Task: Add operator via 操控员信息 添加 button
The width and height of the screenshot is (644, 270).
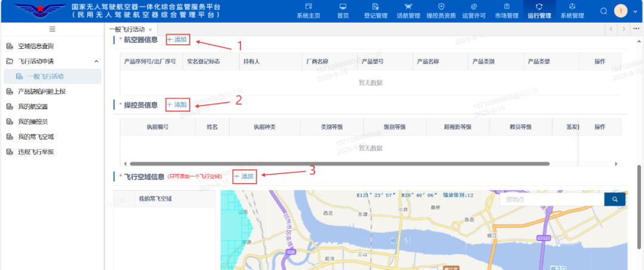Action: tap(178, 105)
